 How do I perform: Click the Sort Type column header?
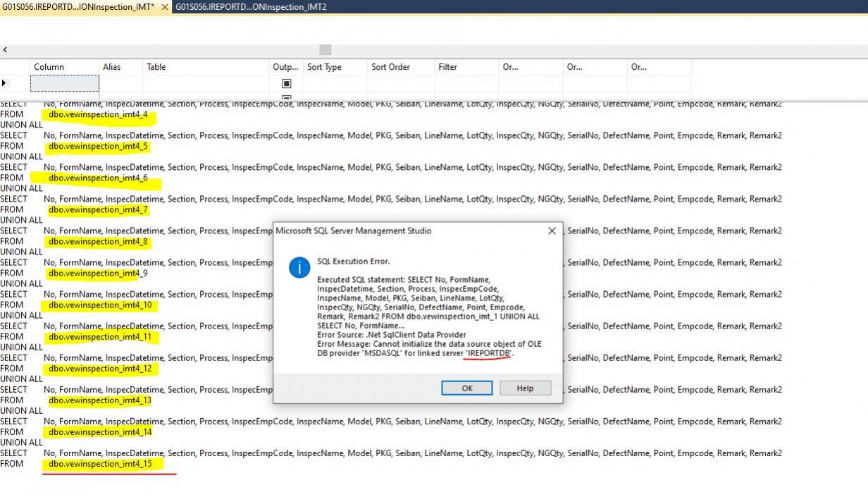[x=335, y=67]
